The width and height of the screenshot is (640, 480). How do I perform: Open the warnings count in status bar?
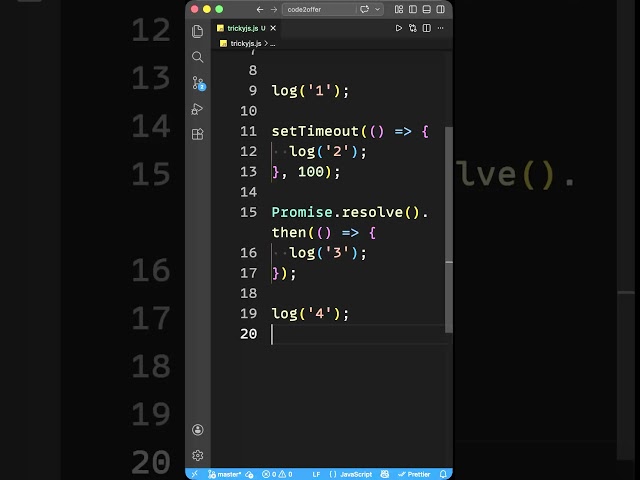(285, 474)
